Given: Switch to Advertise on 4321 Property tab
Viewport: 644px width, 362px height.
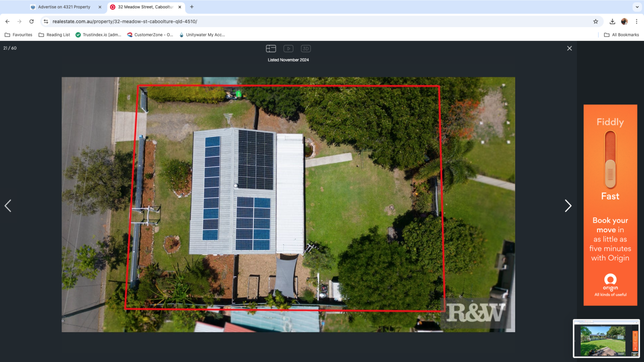Looking at the screenshot, I should click(x=64, y=7).
